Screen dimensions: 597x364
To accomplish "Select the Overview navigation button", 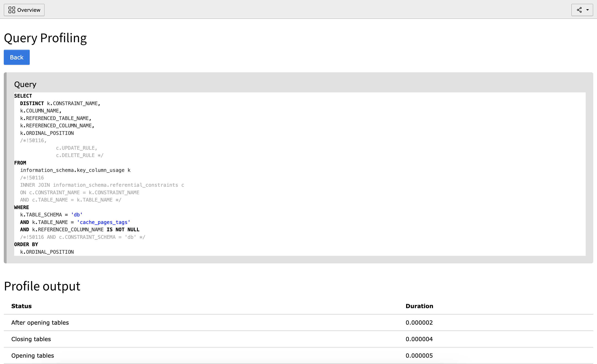I will (x=24, y=10).
